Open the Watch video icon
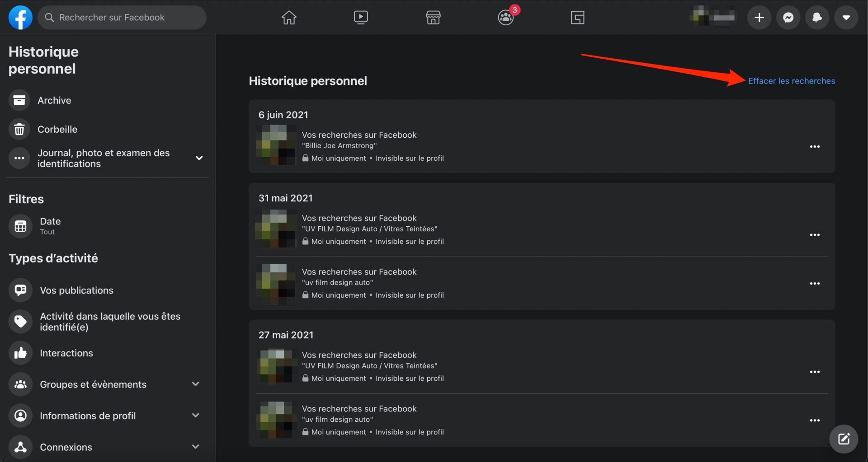The height and width of the screenshot is (462, 868). tap(361, 18)
